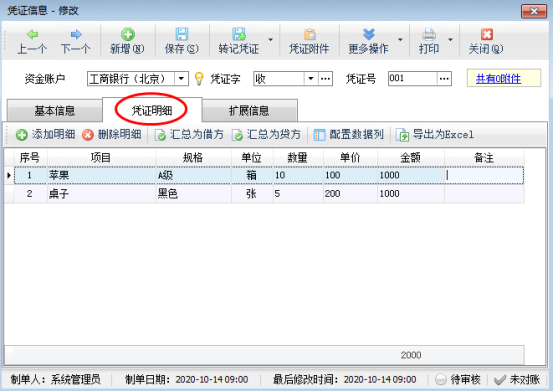Viewport: 554px width, 391px height.
Task: Click 汇总为借方 button
Action: click(x=189, y=135)
